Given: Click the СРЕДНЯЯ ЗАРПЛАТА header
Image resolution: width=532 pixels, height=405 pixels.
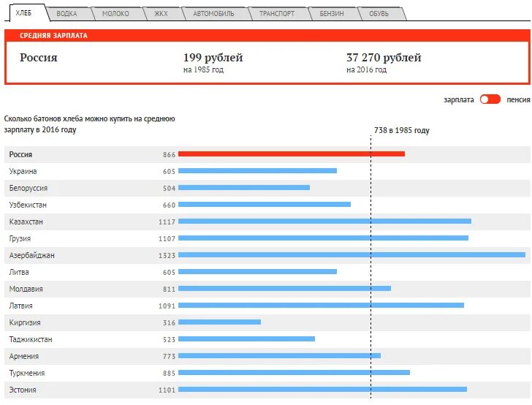Looking at the screenshot, I should 53,36.
